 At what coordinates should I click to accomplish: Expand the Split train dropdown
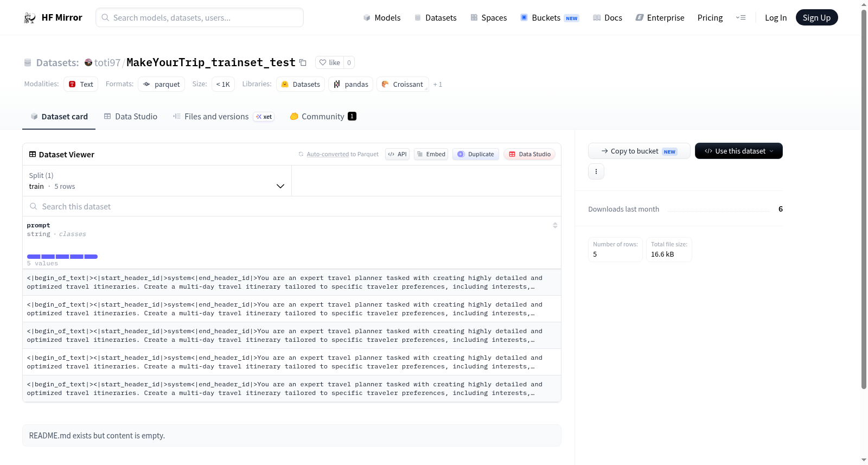(x=157, y=181)
